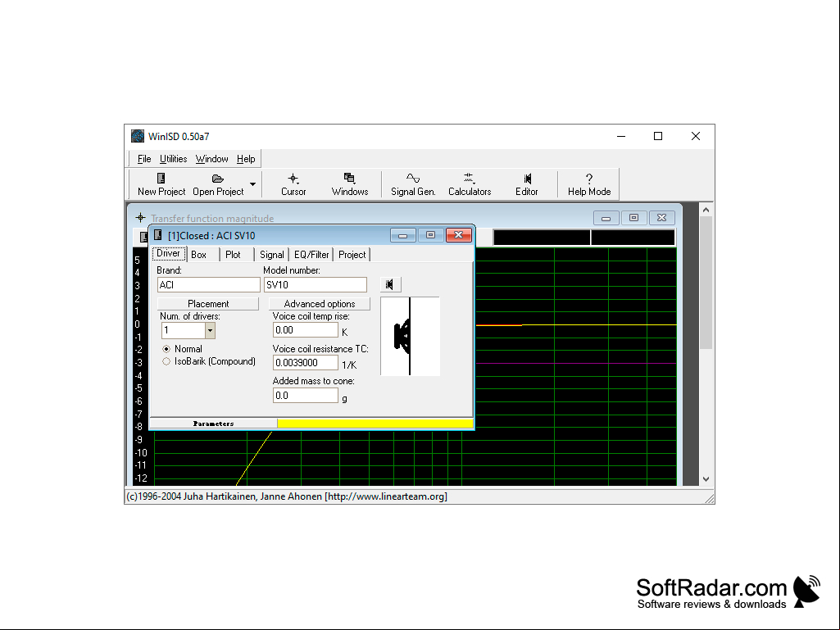Click the Voice coil temp rise field

(x=306, y=330)
